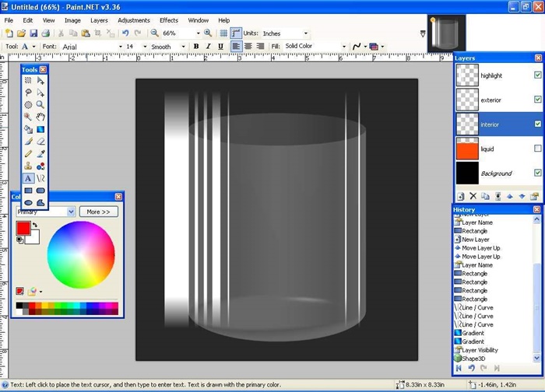Viewport: 545px width, 392px height.
Task: Select the Clone Stamp tool
Action: [28, 166]
